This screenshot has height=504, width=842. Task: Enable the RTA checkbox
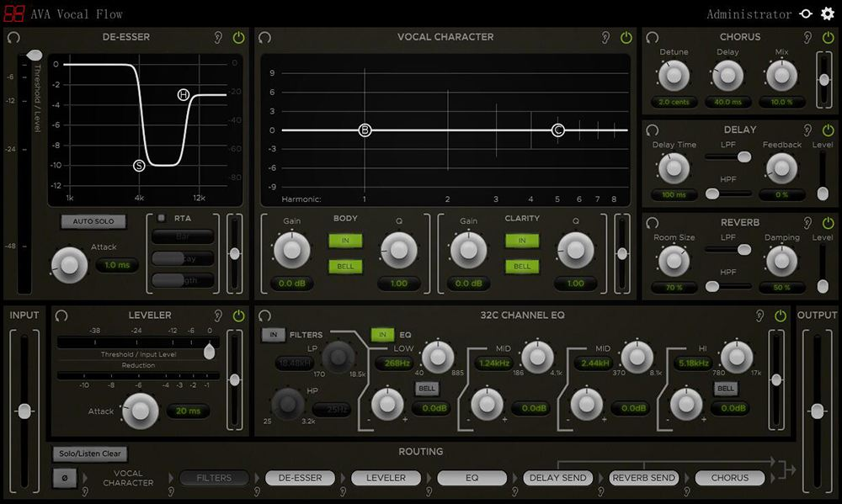(161, 218)
